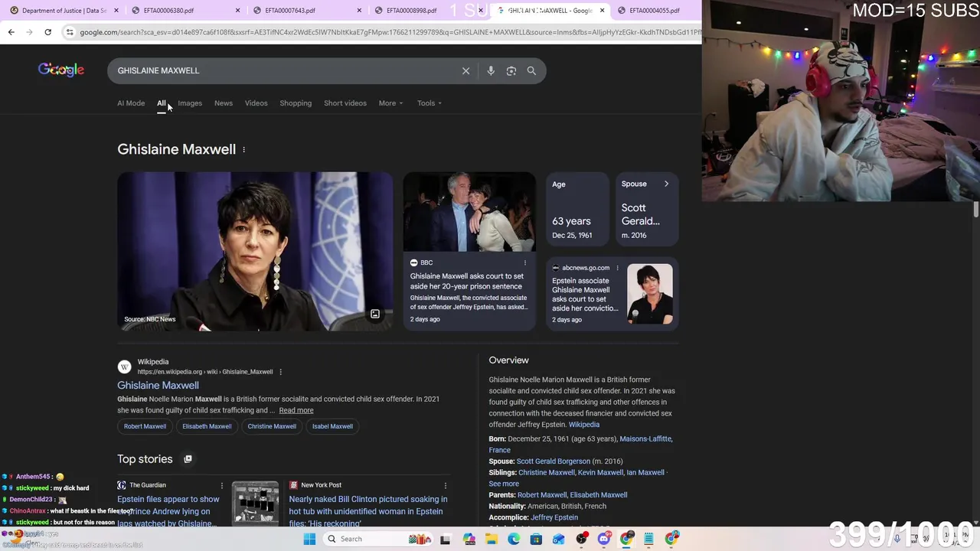Open options menu for the Wikipedia result
Screen dimensions: 980x551
pos(280,372)
